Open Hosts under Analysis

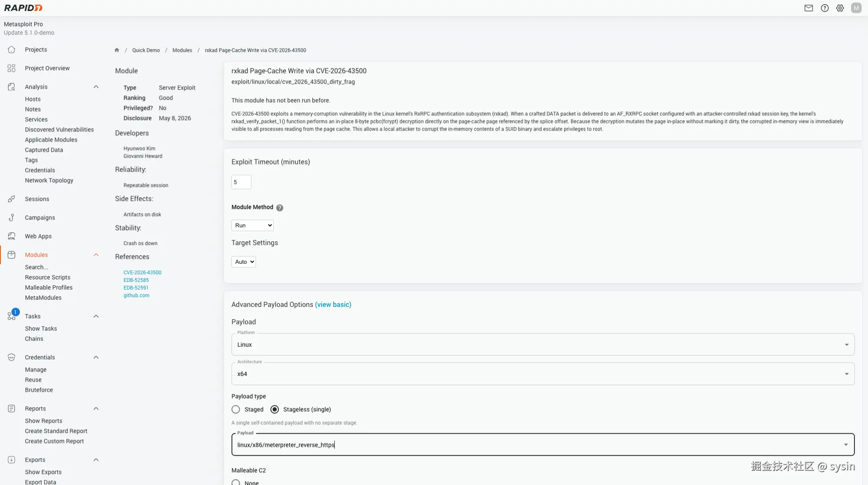tap(33, 99)
